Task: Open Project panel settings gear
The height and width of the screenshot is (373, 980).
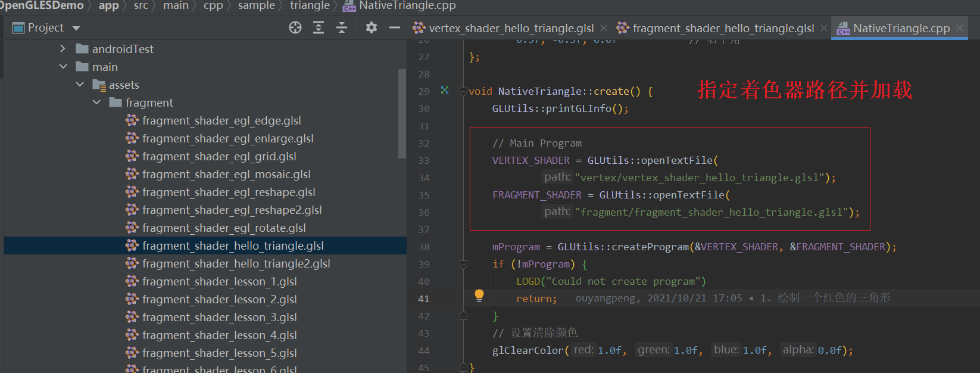Action: tap(372, 27)
